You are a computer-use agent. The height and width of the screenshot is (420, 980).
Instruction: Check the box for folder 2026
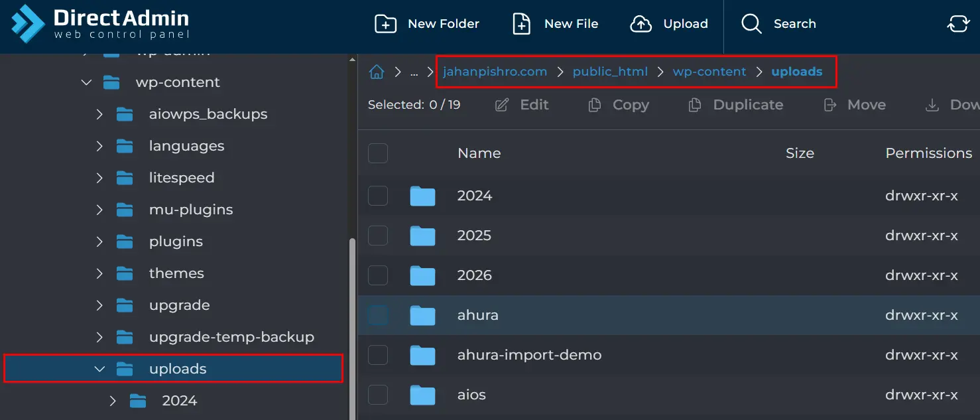(378, 275)
